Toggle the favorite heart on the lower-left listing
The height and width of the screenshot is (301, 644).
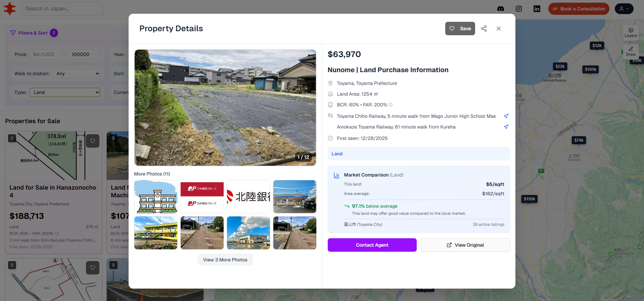pos(93,268)
